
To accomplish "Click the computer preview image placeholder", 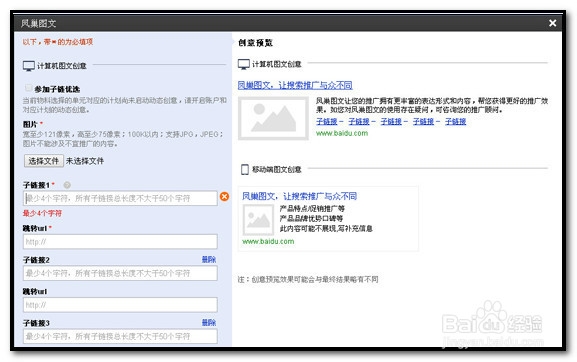I will click(273, 118).
